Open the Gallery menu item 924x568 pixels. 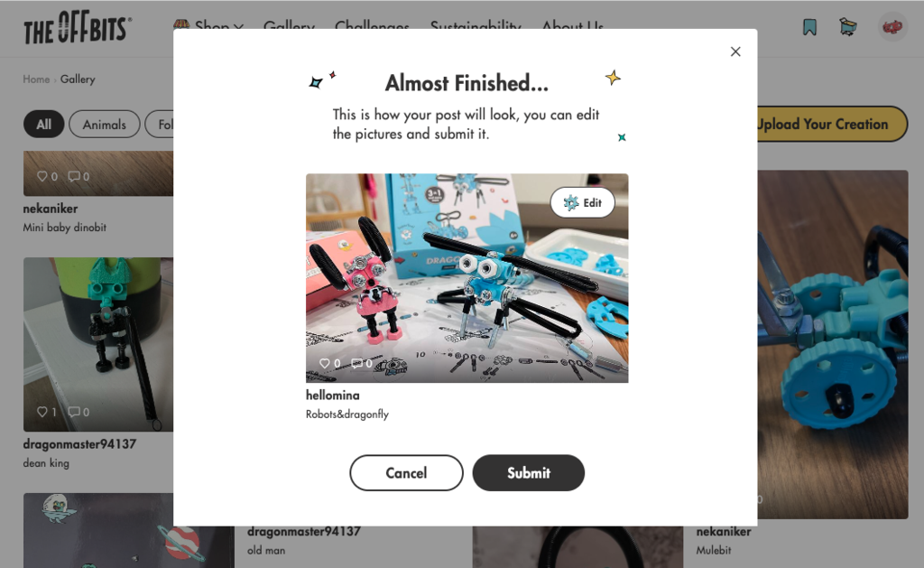point(289,27)
